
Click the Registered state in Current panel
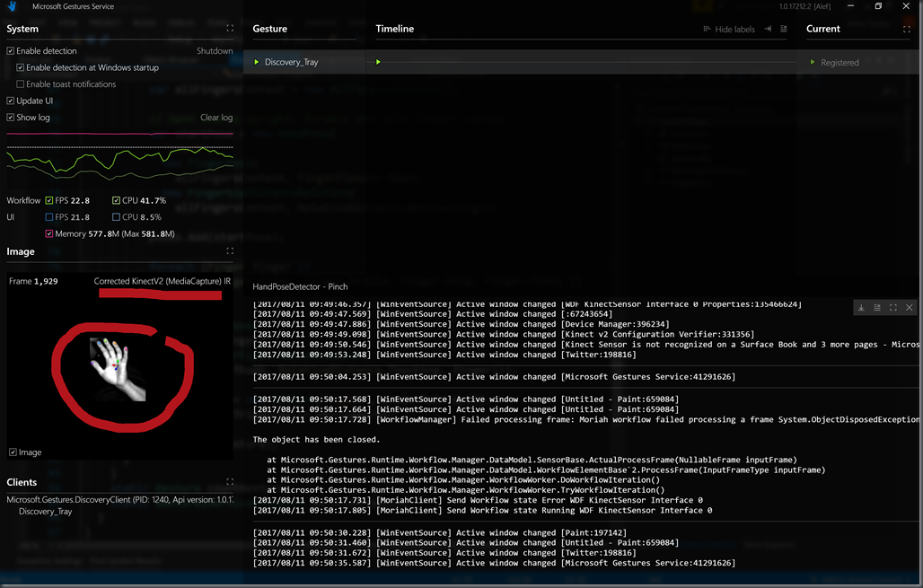pos(839,62)
